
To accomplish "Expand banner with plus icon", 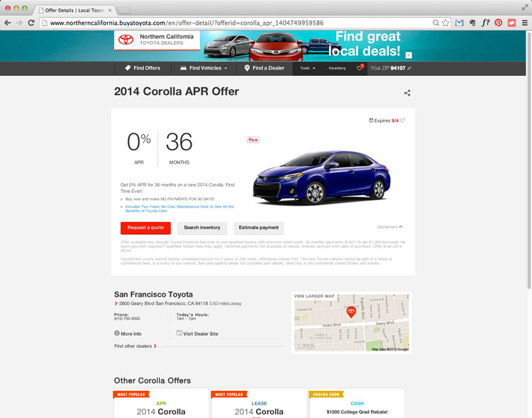I will (x=409, y=55).
